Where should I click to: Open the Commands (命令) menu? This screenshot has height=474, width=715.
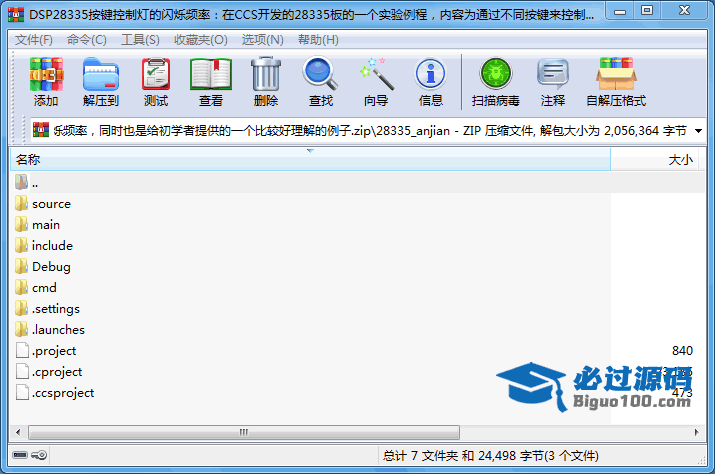click(x=87, y=40)
